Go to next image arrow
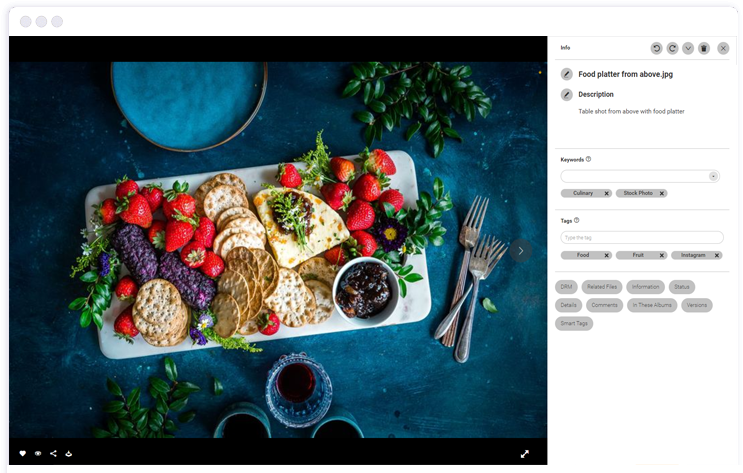Screen dimensions: 743x473 (521, 251)
